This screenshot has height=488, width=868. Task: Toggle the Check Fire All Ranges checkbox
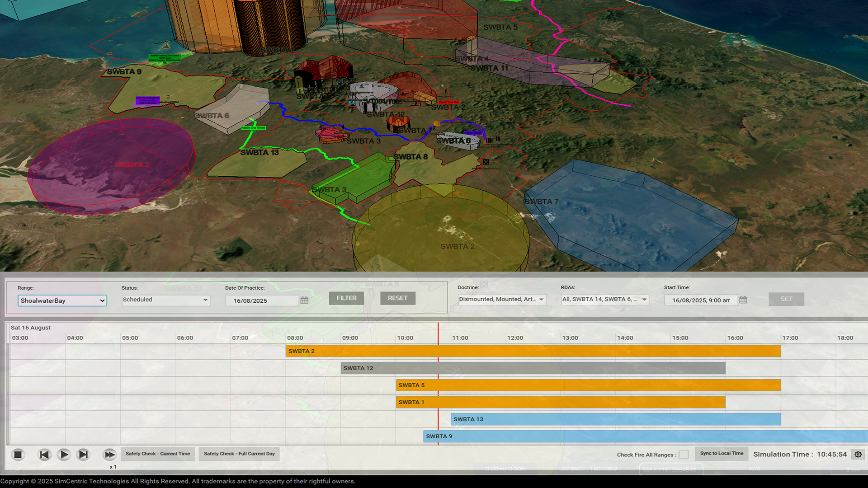coord(684,455)
